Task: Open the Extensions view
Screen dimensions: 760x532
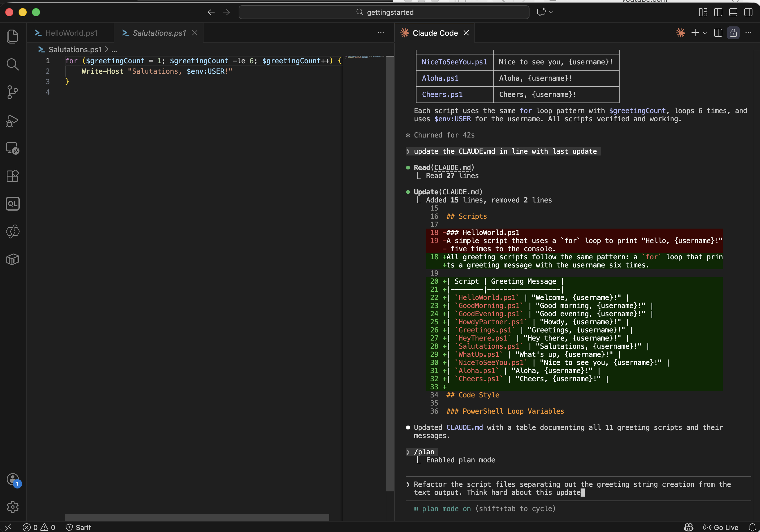Action: tap(12, 176)
